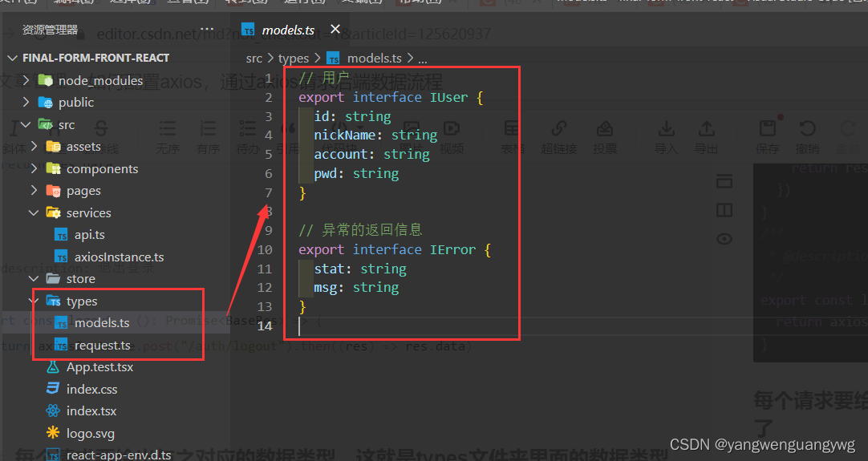Expand the assets folder chevron
This screenshot has width=868, height=461.
(x=34, y=146)
